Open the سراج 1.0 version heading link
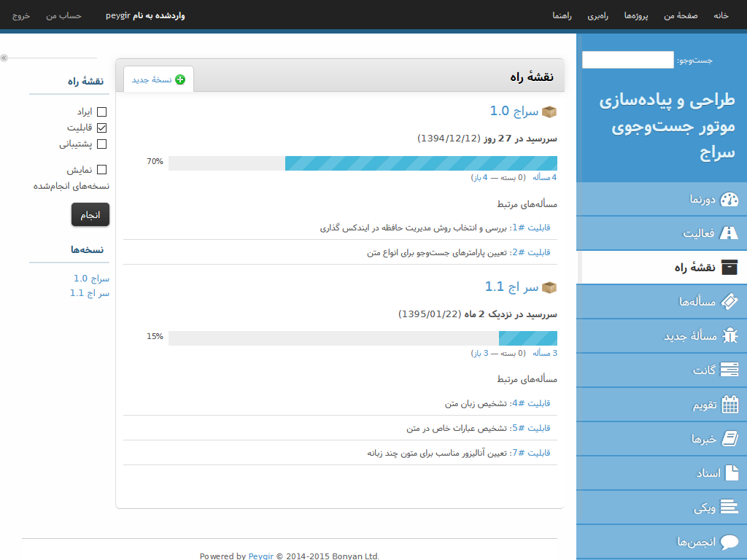The height and width of the screenshot is (560, 747). (x=514, y=112)
